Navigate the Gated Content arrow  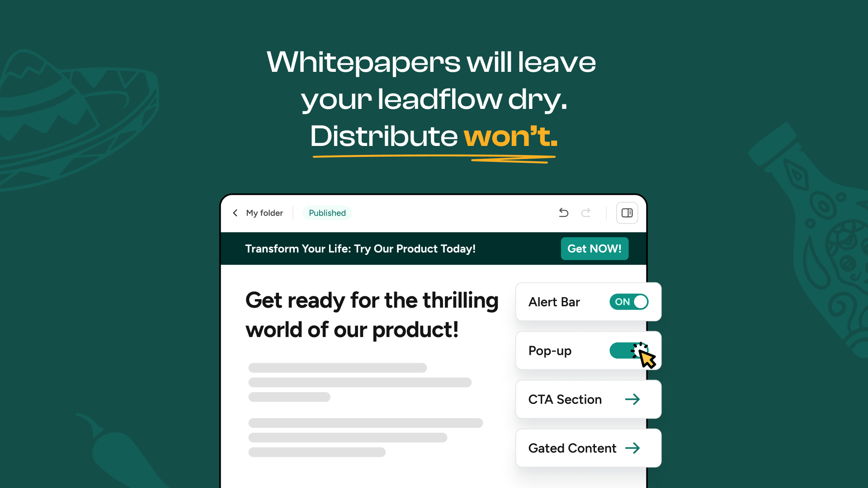633,448
